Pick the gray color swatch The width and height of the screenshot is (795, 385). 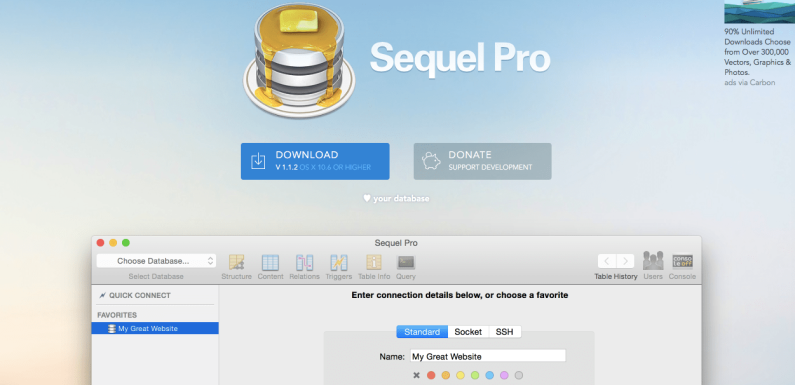519,375
